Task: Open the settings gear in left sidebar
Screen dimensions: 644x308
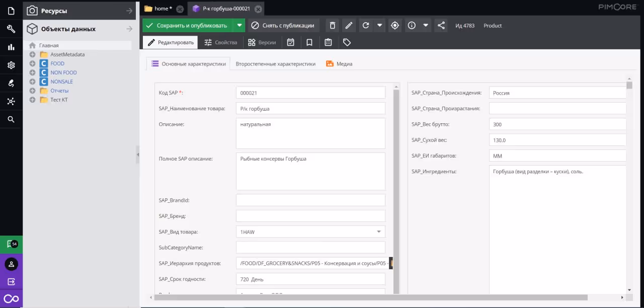Action: point(11,65)
